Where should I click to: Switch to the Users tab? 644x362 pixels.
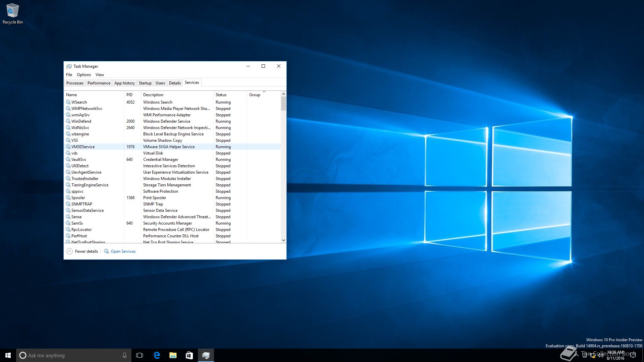[160, 83]
